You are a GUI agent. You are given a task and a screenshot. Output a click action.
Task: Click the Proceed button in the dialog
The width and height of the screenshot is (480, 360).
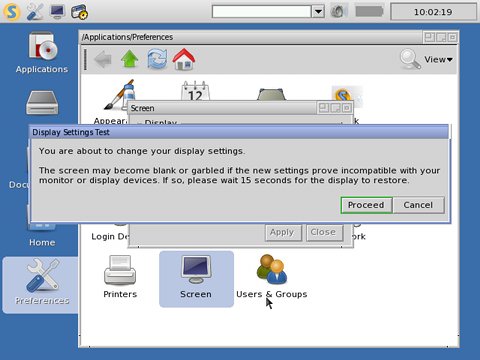coord(366,205)
